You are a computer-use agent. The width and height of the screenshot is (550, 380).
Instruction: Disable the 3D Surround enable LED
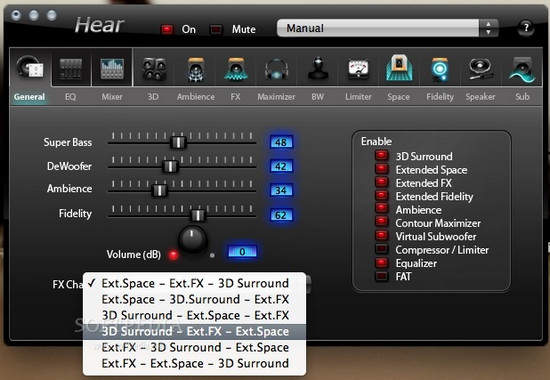tap(381, 155)
